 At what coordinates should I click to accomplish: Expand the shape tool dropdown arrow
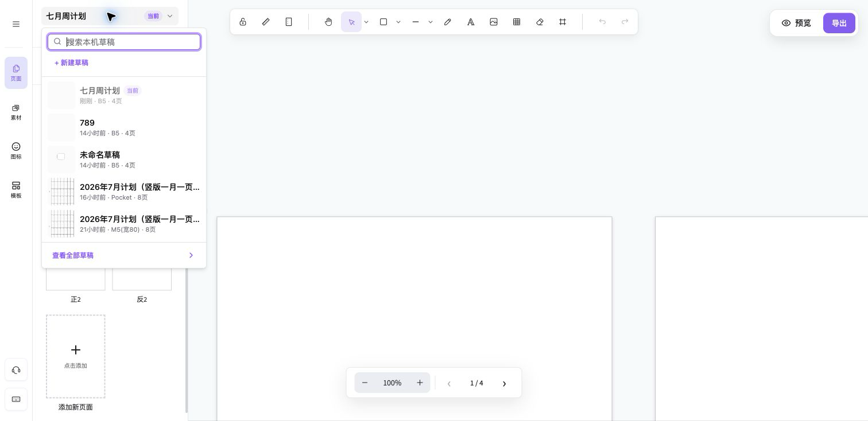(398, 22)
